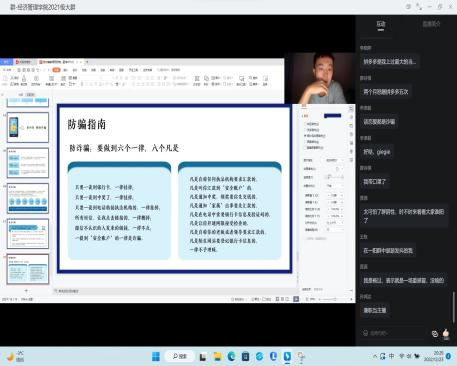Click the Format Painter icon

click(x=24, y=80)
